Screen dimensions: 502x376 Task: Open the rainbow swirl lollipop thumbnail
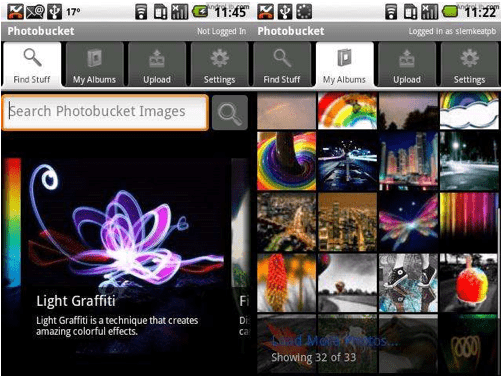[286, 161]
